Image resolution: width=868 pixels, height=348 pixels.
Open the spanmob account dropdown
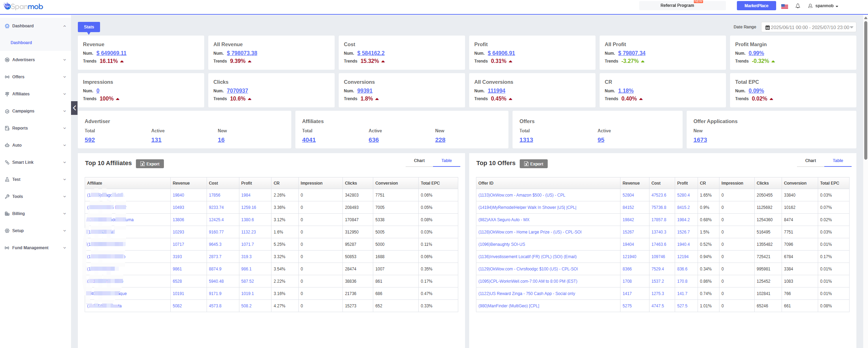point(826,6)
